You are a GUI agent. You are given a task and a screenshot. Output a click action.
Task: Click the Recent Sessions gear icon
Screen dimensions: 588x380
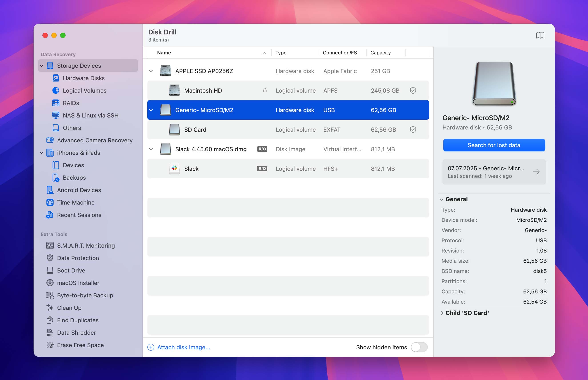pyautogui.click(x=50, y=215)
